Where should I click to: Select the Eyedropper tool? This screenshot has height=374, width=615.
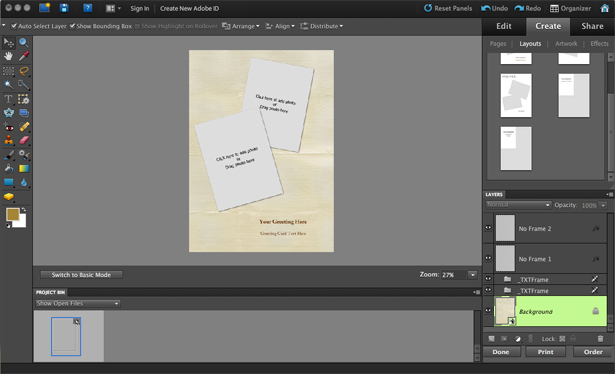[x=24, y=56]
